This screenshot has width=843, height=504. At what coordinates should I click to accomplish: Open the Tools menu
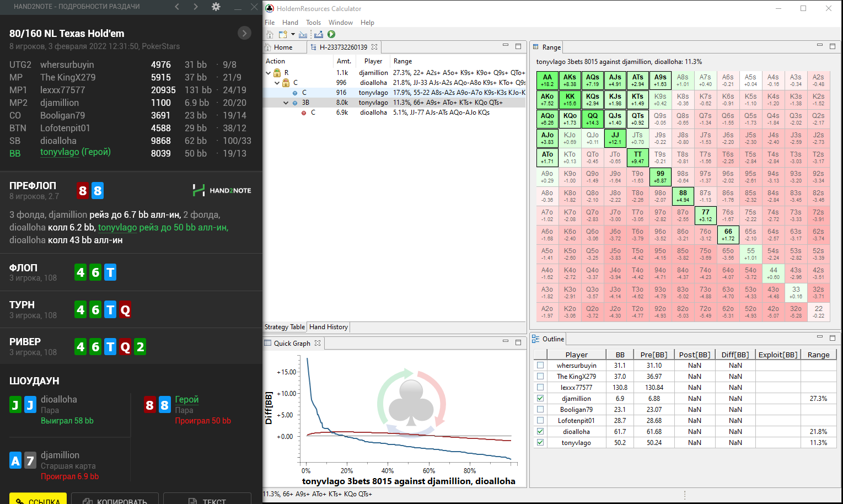[x=313, y=23]
